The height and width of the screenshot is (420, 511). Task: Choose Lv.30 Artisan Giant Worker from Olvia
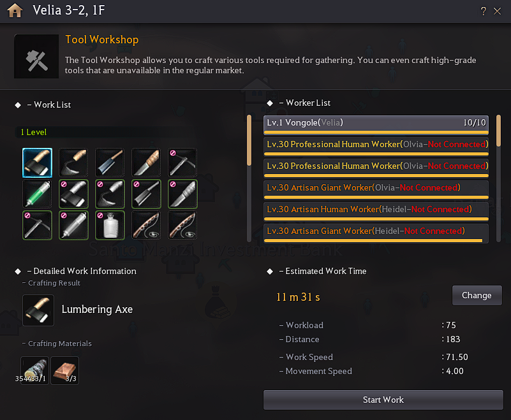[x=376, y=190]
